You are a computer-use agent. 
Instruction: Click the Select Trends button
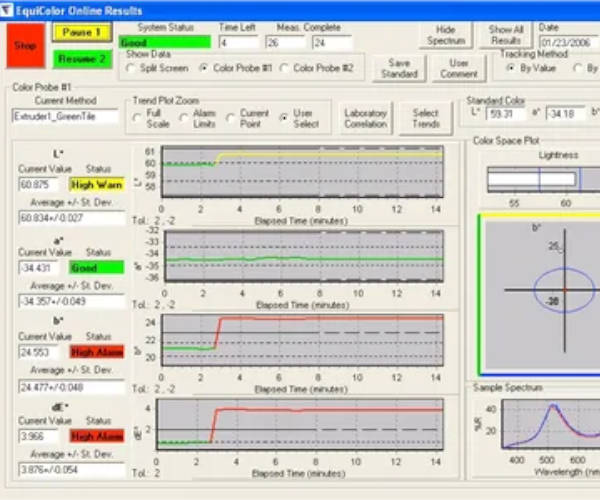point(426,119)
